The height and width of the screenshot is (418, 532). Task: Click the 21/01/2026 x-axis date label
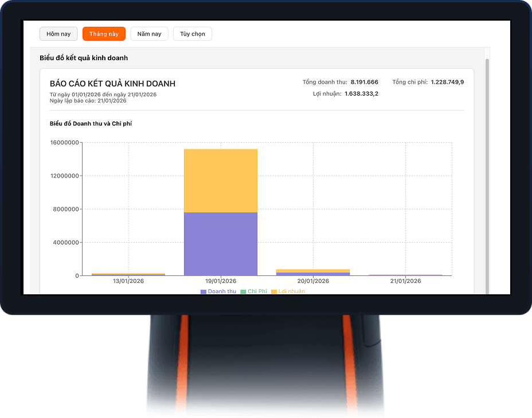click(x=405, y=281)
